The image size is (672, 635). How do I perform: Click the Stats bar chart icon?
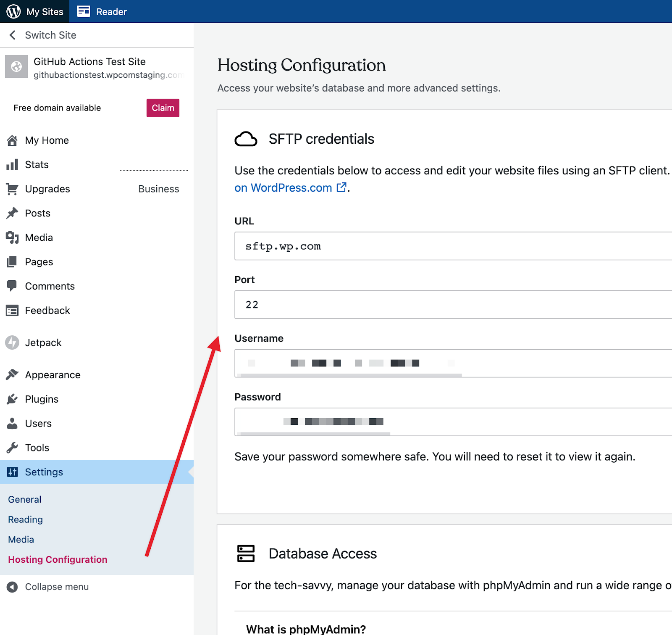12,165
